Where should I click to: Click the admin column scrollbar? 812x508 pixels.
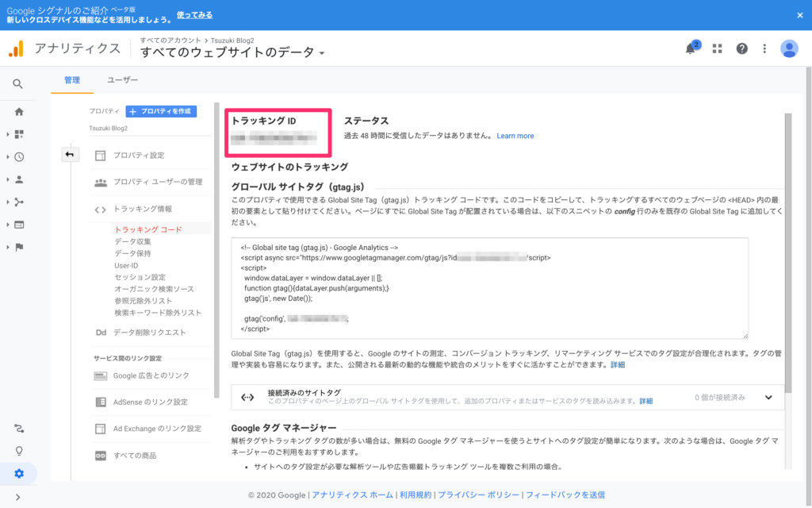coord(216,251)
